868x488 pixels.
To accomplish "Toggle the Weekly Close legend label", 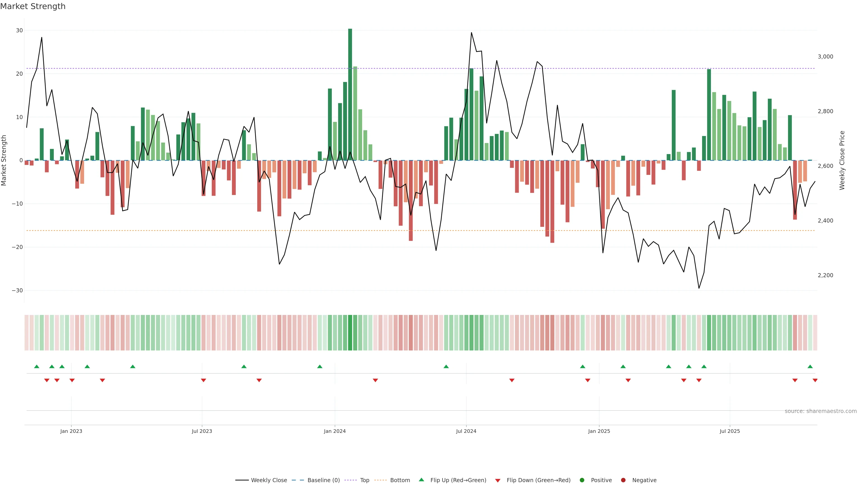I will (x=269, y=480).
